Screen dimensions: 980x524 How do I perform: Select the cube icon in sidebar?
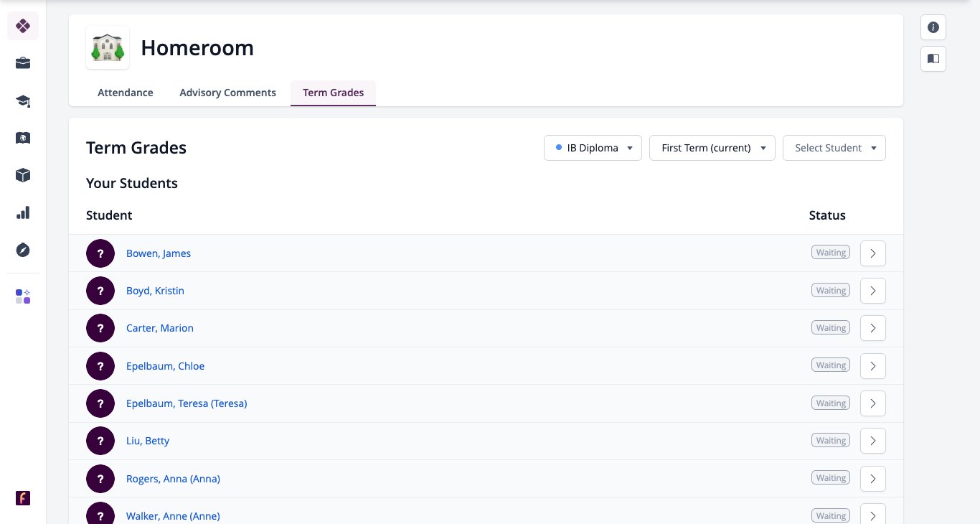[x=23, y=175]
